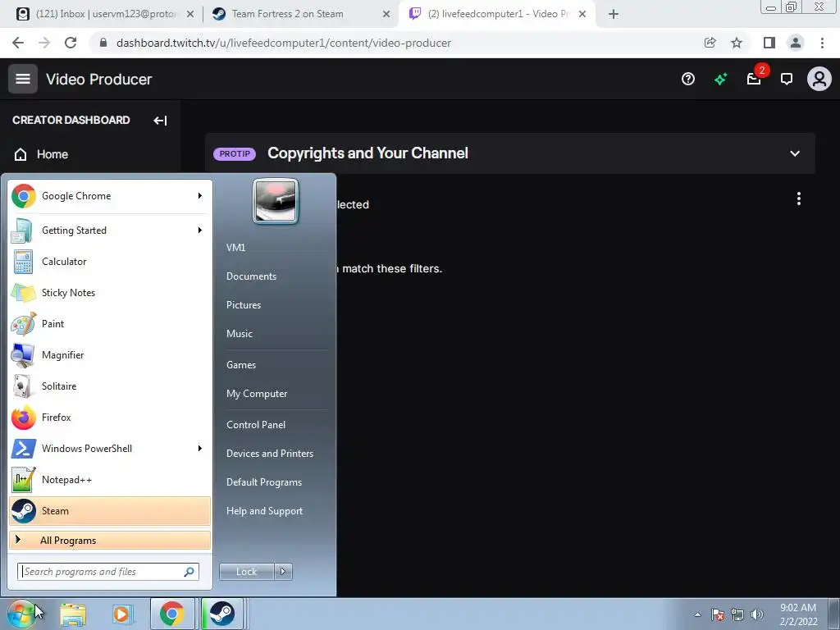840x630 pixels.
Task: Open Help and Support
Action: pos(265,511)
